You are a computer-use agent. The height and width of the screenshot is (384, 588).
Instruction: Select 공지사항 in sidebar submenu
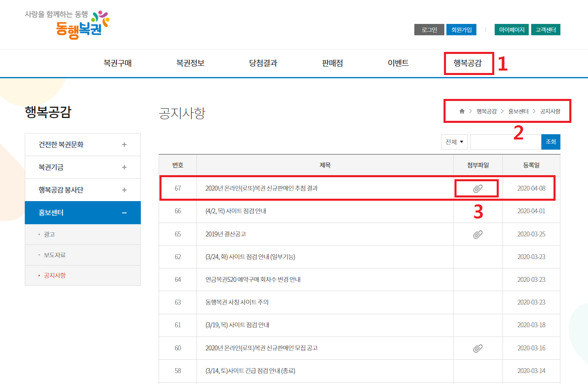pos(55,275)
